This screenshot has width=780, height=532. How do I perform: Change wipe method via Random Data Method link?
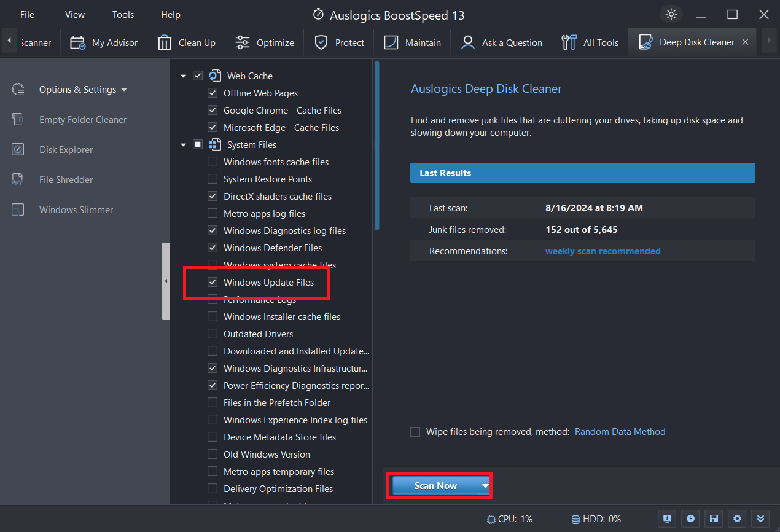(620, 432)
